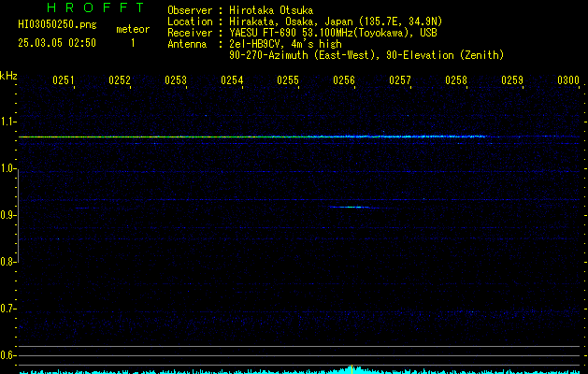Click the 0.7 kHz axis label

pyautogui.click(x=7, y=309)
